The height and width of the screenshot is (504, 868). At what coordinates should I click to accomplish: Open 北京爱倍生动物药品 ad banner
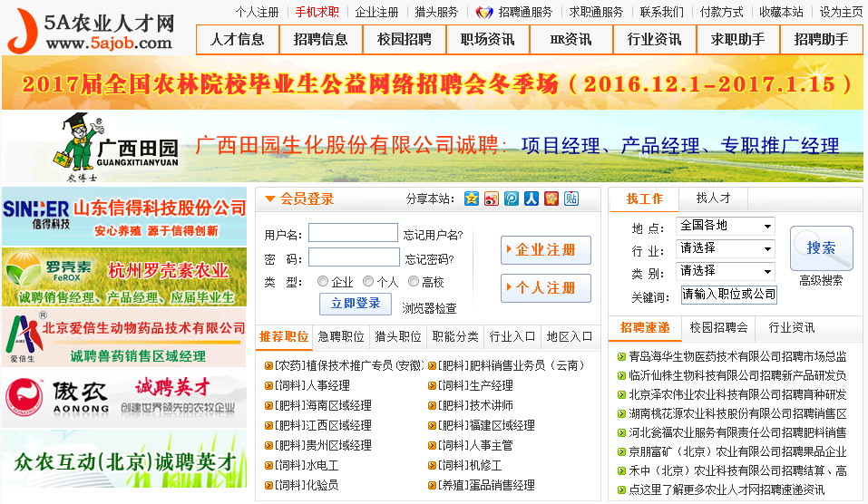pyautogui.click(x=124, y=338)
